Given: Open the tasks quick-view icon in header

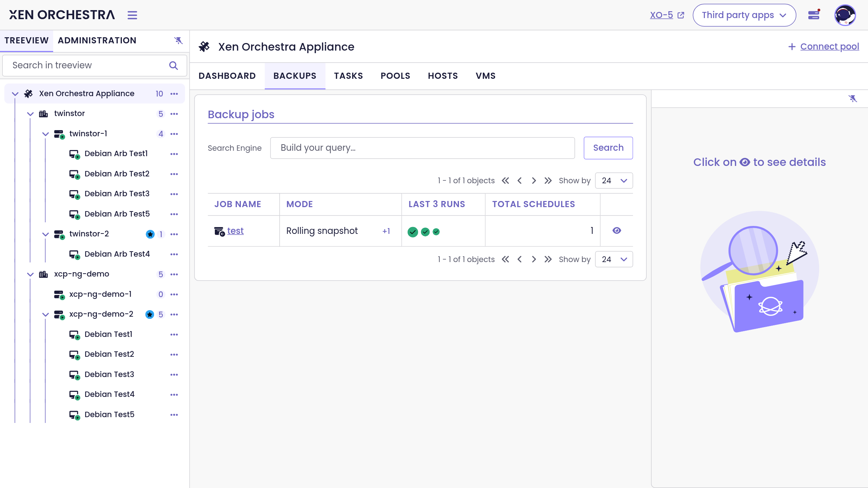Looking at the screenshot, I should pyautogui.click(x=814, y=15).
